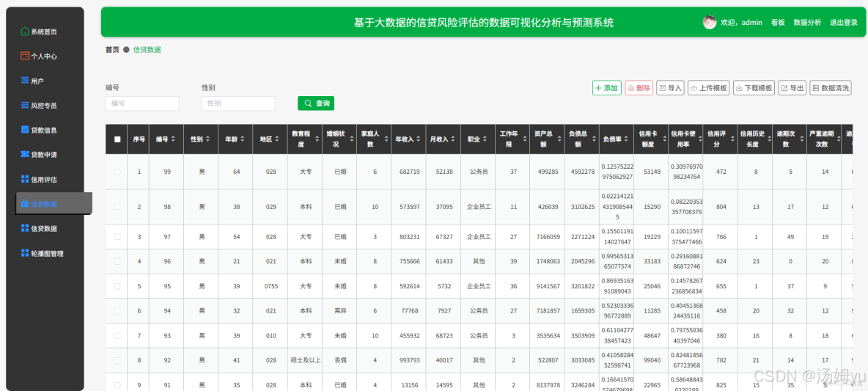Focus the 性别 search input field
Image resolution: width=868 pixels, height=391 pixels.
238,103
